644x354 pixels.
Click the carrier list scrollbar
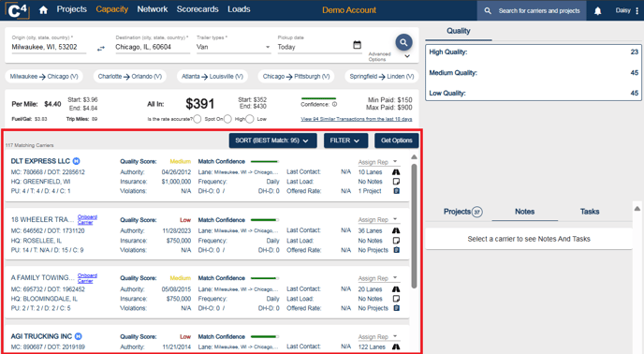click(414, 226)
